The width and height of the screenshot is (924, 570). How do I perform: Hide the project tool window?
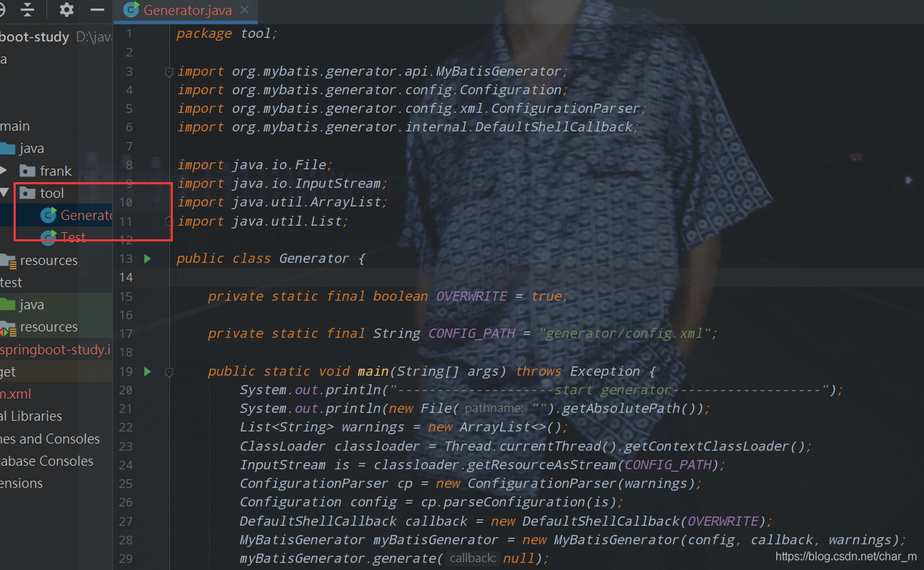pos(97,9)
